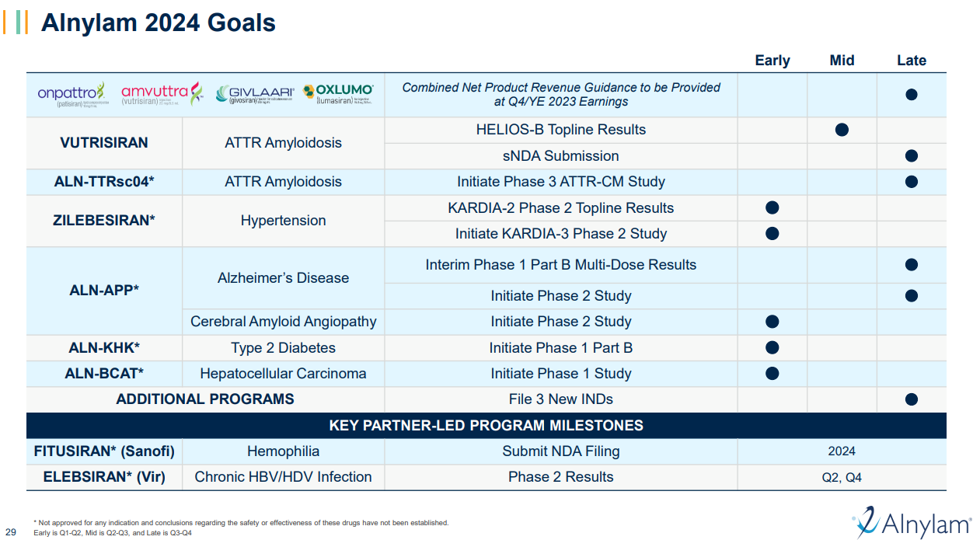Viewport: 980px width, 540px height.
Task: Select the ALN-KHK* program cell
Action: (104, 347)
